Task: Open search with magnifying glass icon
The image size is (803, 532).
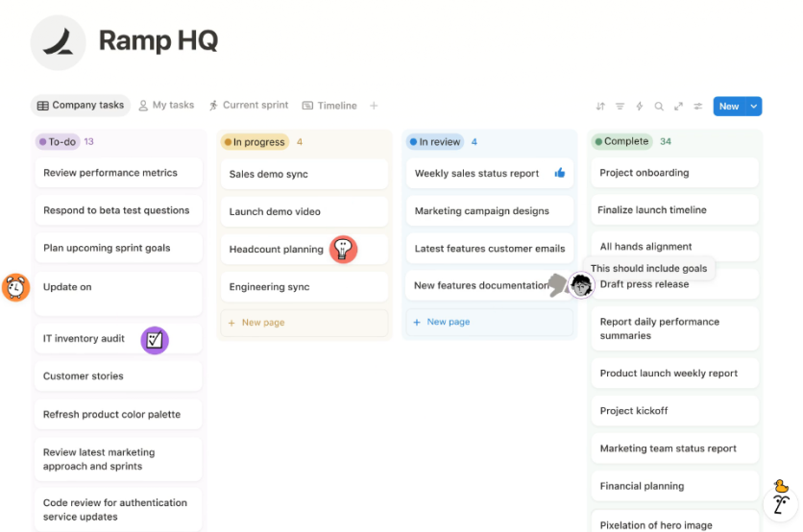Action: 659,107
